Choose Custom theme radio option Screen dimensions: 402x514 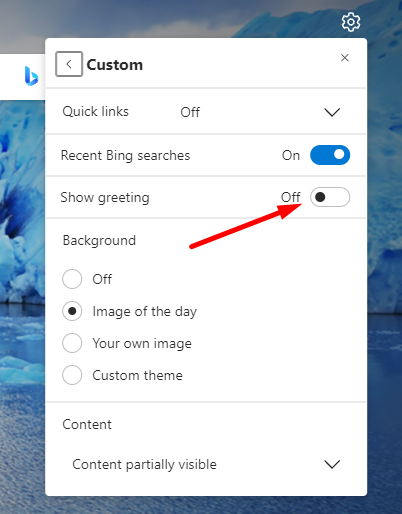[72, 375]
